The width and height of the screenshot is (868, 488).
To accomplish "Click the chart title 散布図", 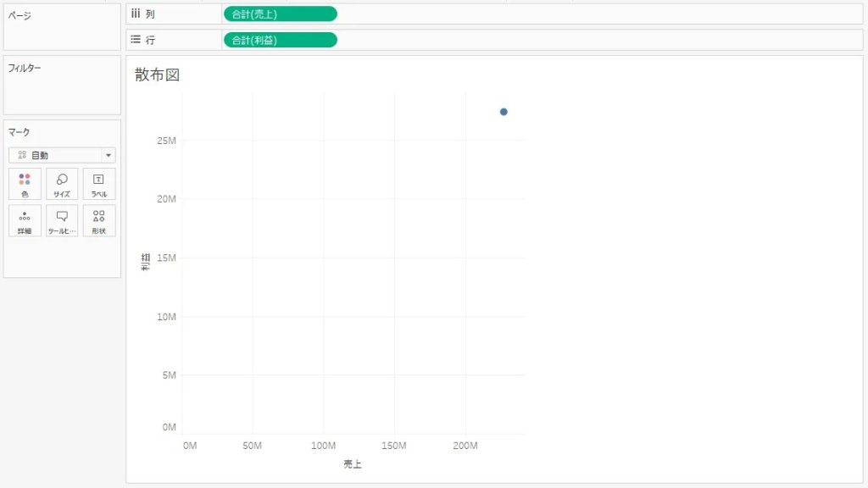I will click(157, 75).
